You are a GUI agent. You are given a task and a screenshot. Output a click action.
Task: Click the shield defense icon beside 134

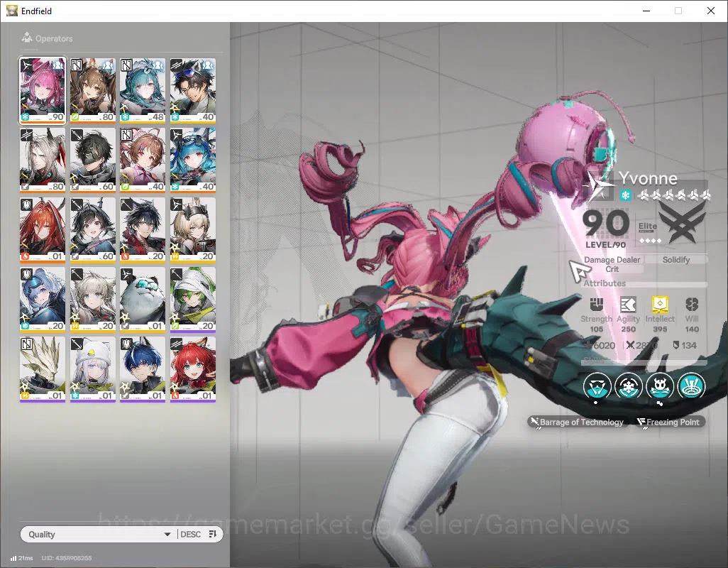675,345
